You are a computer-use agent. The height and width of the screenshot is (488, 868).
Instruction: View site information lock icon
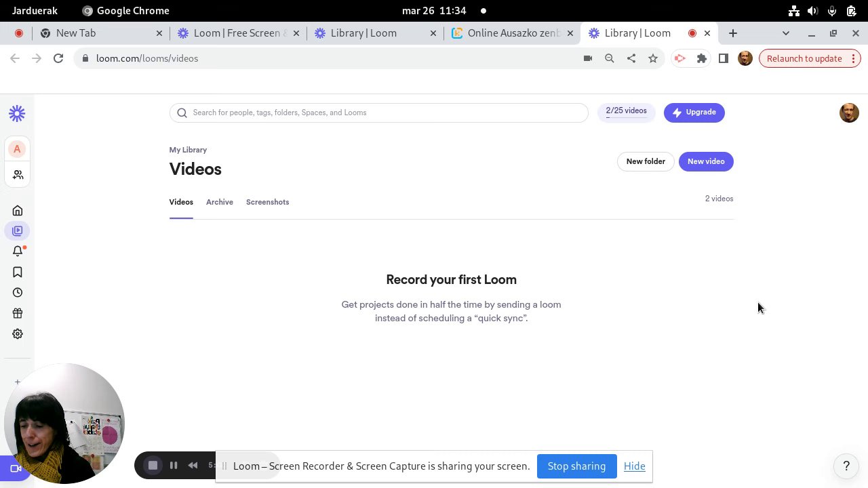pos(85,58)
